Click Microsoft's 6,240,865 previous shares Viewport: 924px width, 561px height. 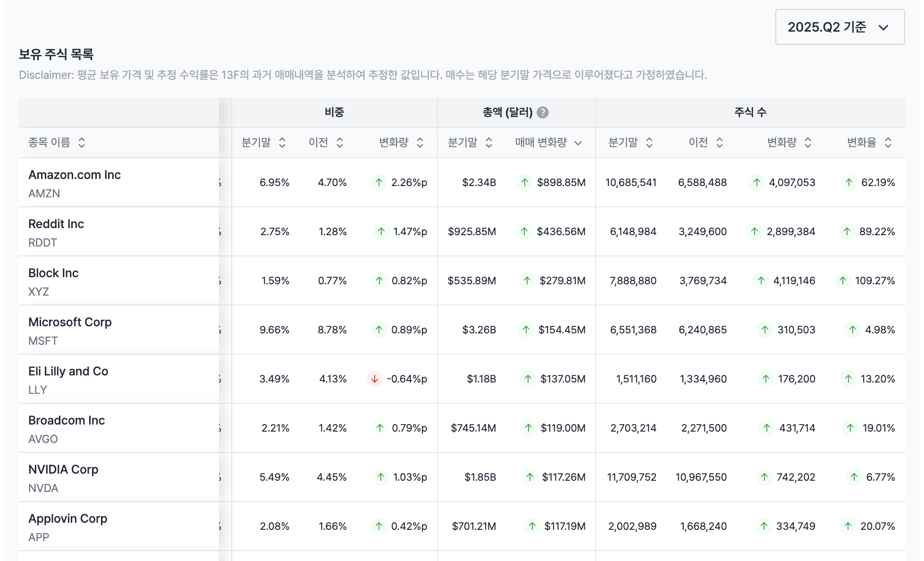703,330
